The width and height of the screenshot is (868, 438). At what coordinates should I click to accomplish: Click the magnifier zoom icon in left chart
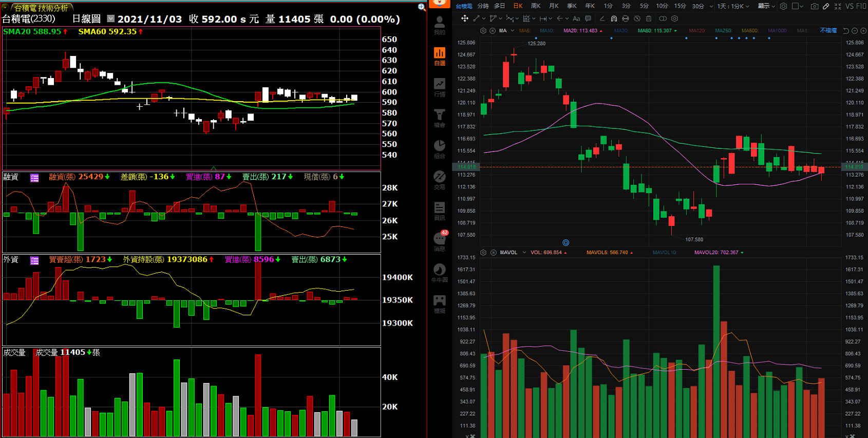point(422,7)
